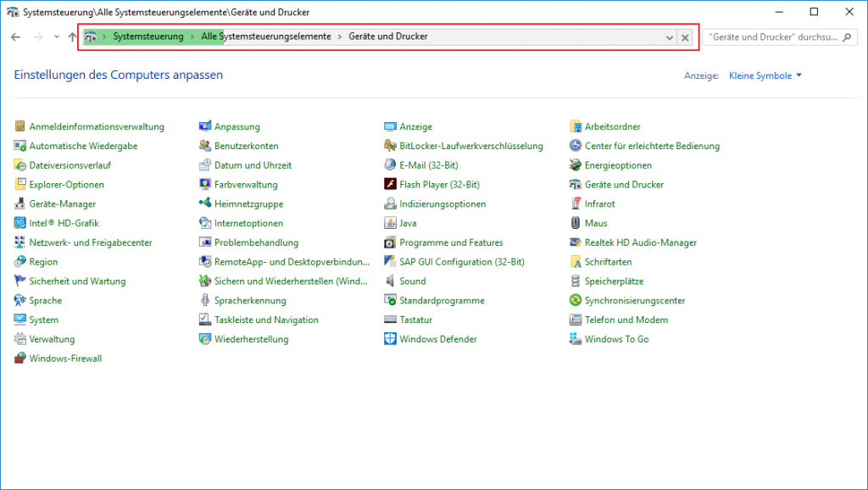The image size is (868, 490).
Task: Open the Region link
Action: tap(43, 262)
